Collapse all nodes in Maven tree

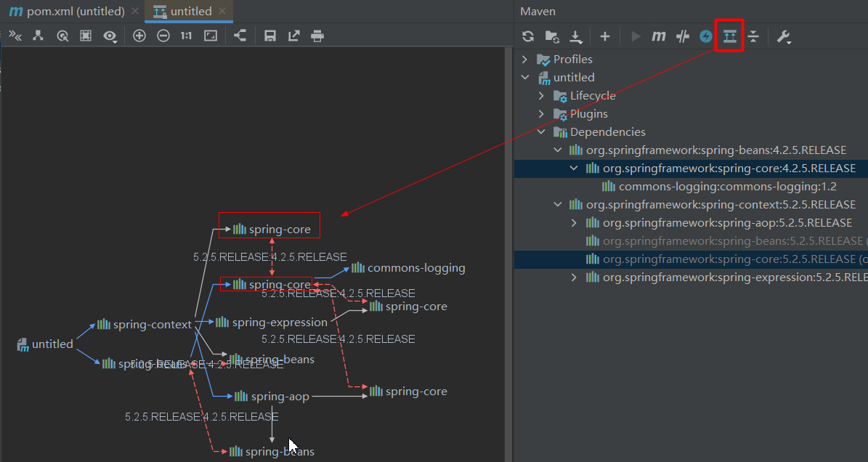(753, 36)
